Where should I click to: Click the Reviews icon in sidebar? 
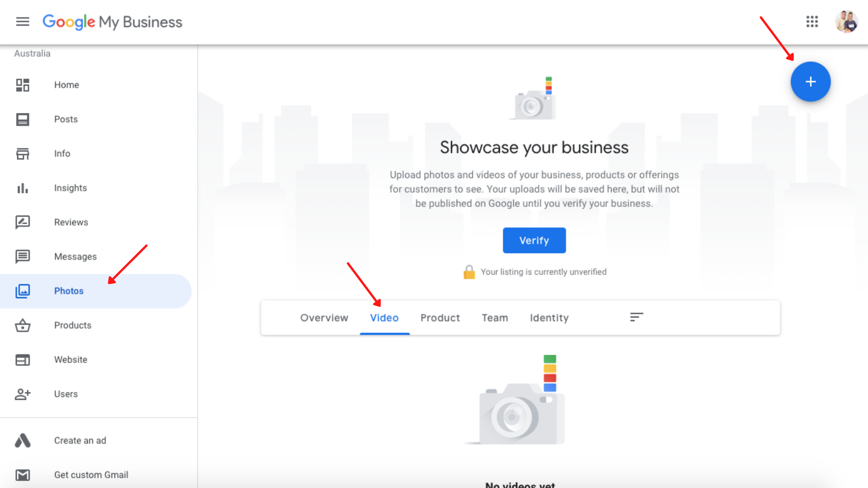tap(23, 222)
